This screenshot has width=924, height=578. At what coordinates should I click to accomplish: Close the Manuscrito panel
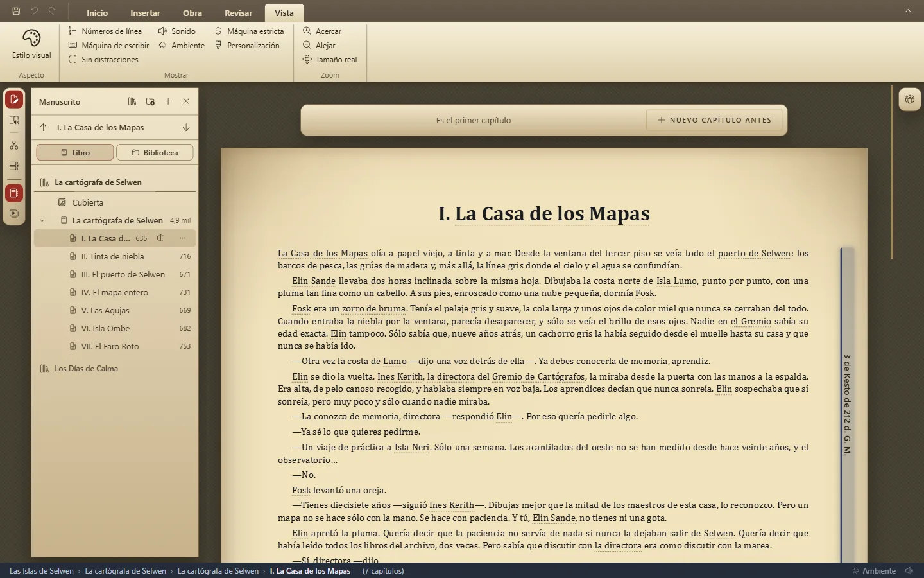click(186, 101)
